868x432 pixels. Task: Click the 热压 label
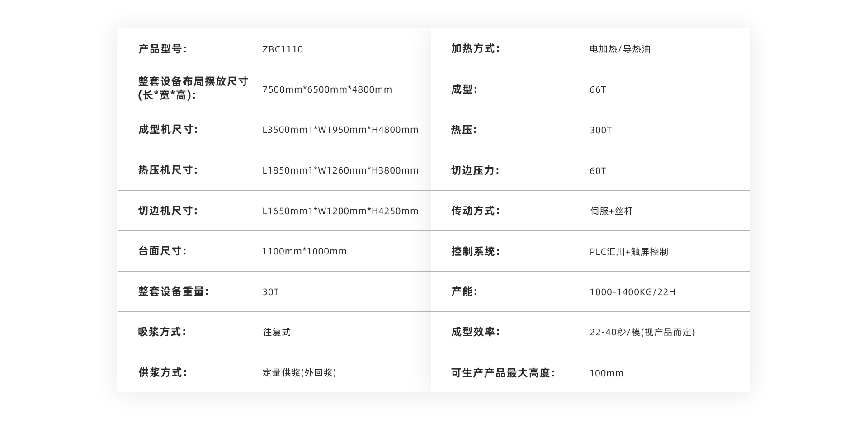tap(464, 130)
